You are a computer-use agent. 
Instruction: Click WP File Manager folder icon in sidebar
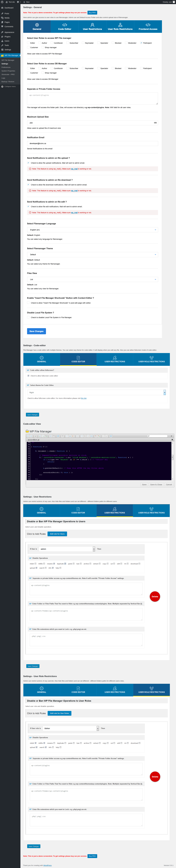[x=2, y=56]
